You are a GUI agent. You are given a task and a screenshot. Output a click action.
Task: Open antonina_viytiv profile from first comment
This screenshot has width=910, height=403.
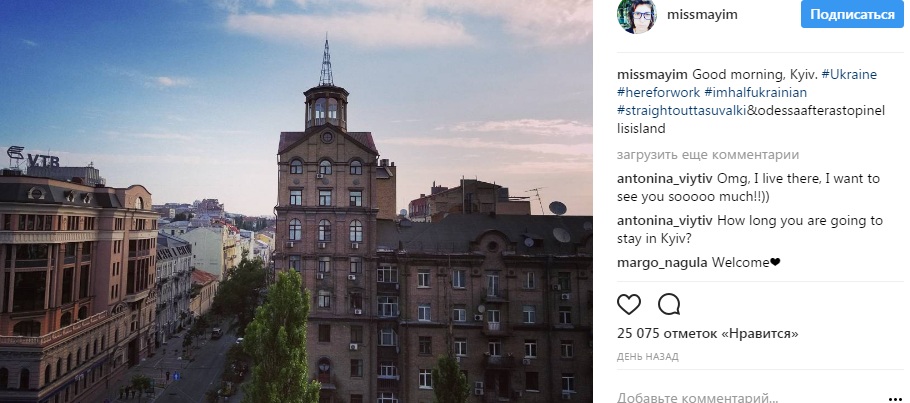(x=666, y=178)
